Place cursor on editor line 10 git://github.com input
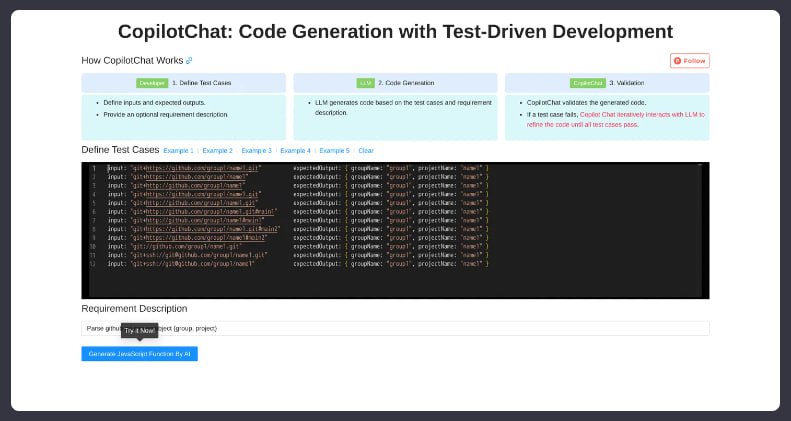The width and height of the screenshot is (791, 421). click(x=187, y=247)
